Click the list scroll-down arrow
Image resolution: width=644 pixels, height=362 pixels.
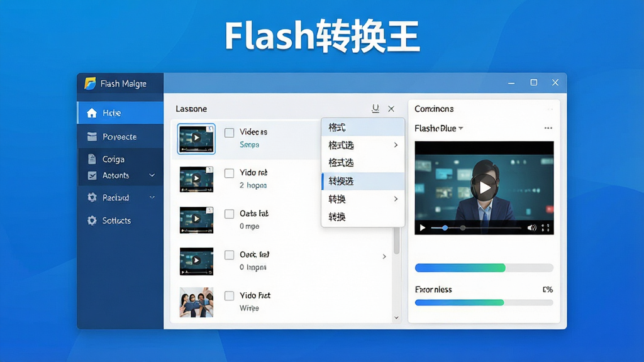coord(396,317)
